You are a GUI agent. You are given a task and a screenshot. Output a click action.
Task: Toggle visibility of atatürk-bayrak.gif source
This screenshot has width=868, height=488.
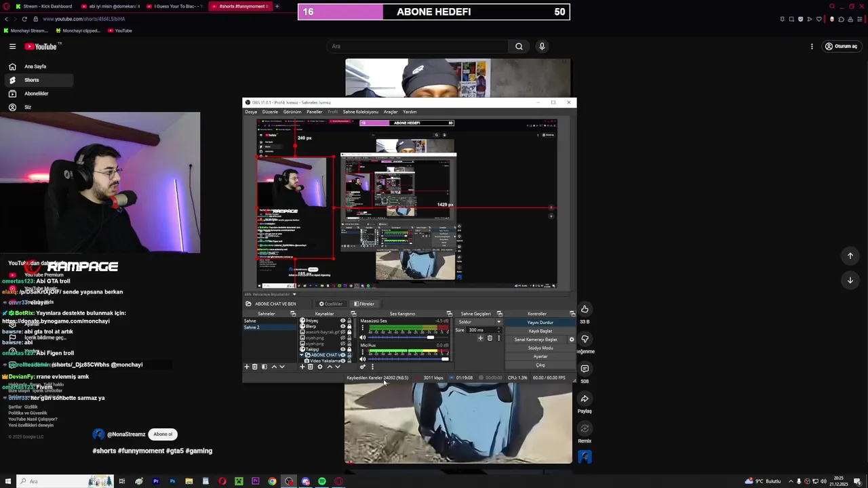coord(342,332)
